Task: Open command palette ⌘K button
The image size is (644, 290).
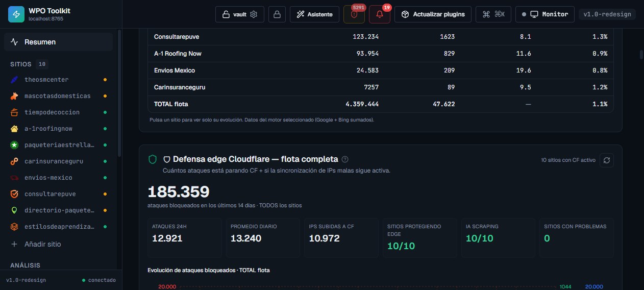Action: 493,14
